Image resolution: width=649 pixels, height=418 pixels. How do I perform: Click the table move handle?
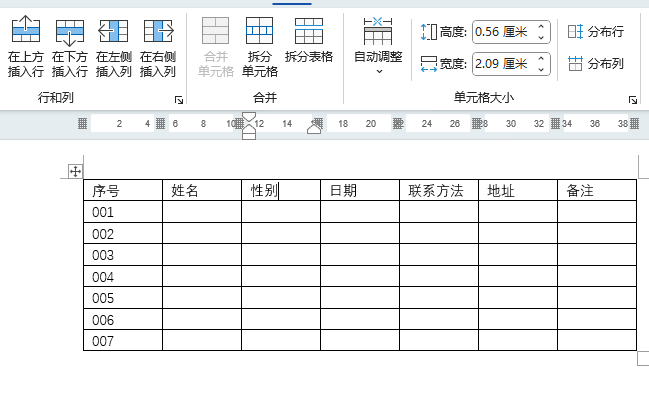(75, 171)
